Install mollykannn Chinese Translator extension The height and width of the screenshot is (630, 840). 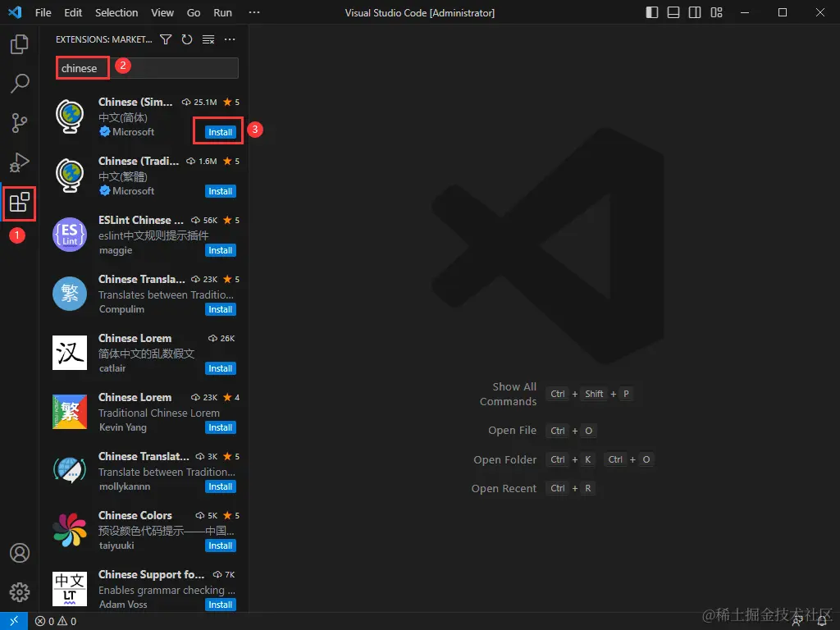[x=220, y=486]
